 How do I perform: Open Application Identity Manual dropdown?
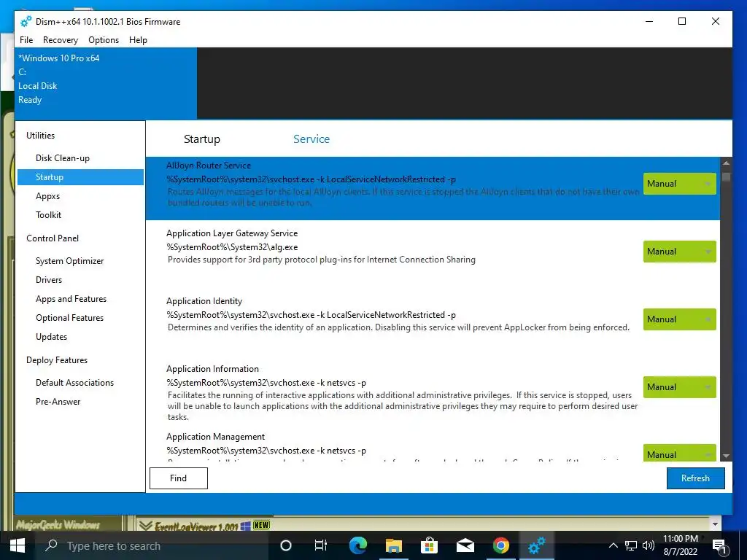coord(679,319)
